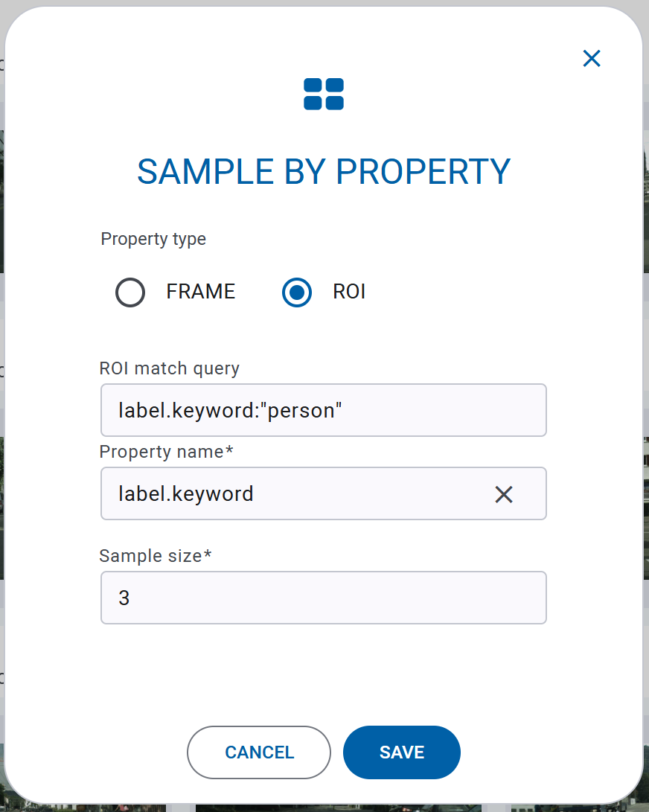Viewport: 649px width, 812px height.
Task: Click the Property type label
Action: [x=153, y=239]
